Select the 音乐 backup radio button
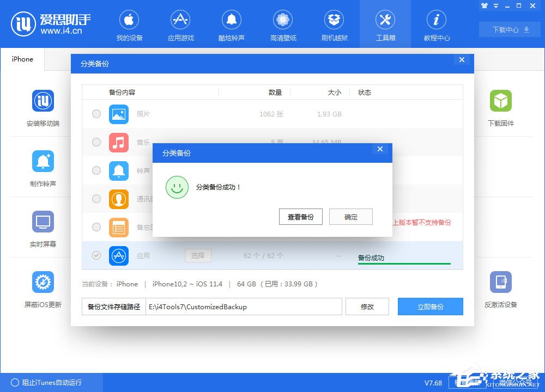 (x=96, y=142)
